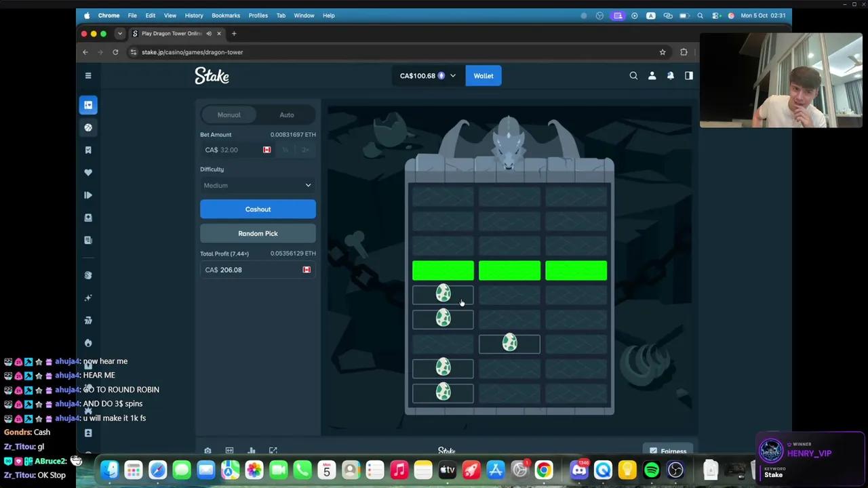
Task: Open Discord from the Dock
Action: point(579,470)
